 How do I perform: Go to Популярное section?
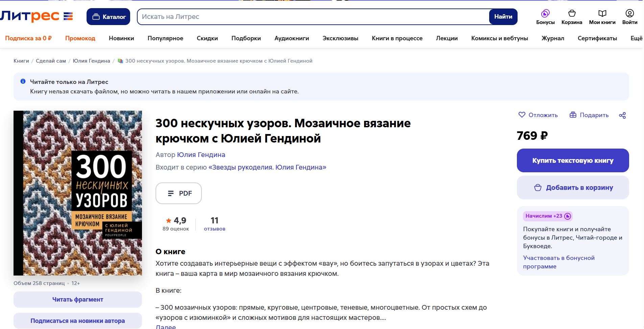pyautogui.click(x=165, y=38)
